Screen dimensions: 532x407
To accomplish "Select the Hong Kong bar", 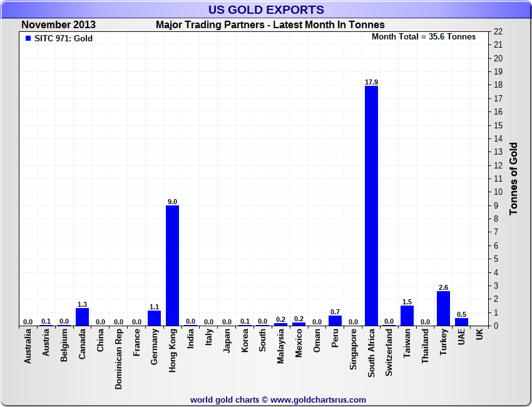I will click(172, 265).
